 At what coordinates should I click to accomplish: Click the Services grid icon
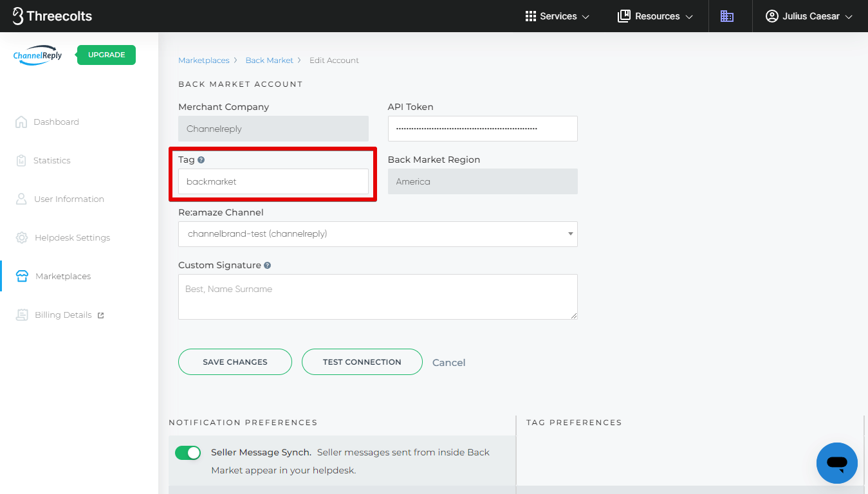[531, 16]
